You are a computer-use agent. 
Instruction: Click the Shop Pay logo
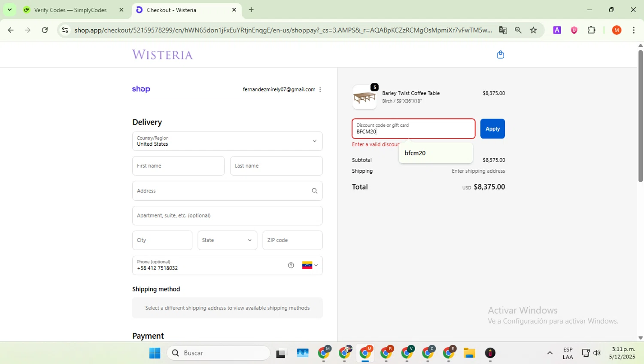tap(141, 89)
